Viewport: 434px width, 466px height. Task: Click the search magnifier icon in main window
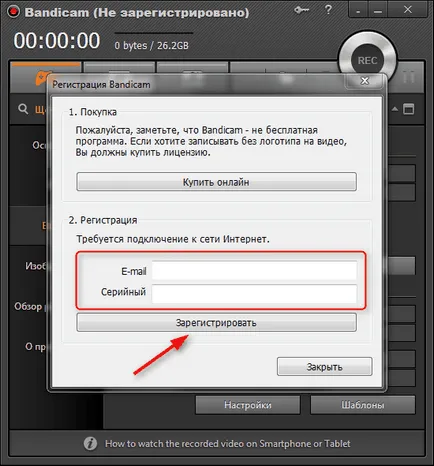coord(23,109)
